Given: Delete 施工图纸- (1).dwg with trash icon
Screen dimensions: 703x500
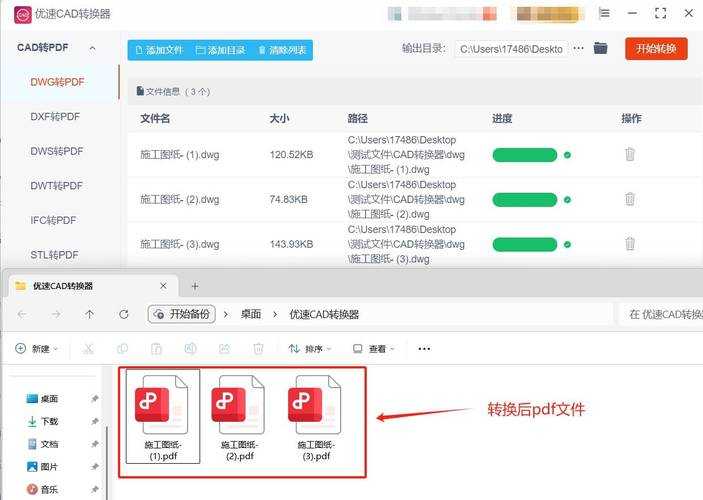Looking at the screenshot, I should click(x=630, y=154).
